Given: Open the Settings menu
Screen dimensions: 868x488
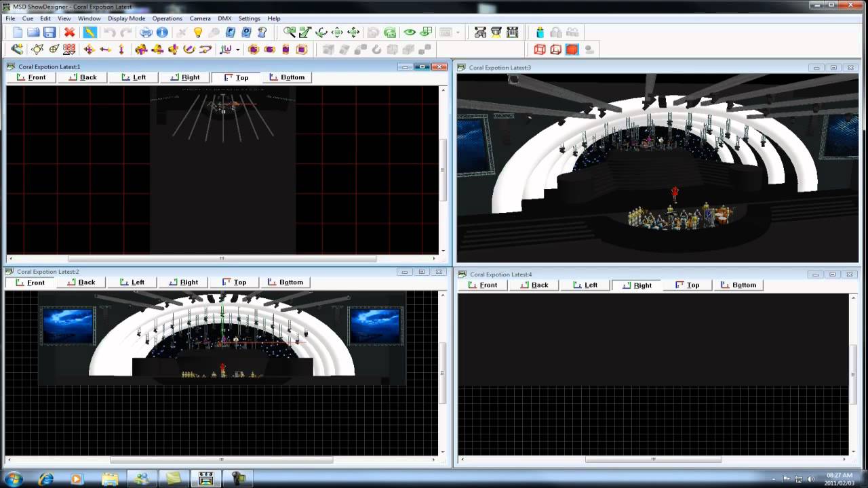Looking at the screenshot, I should [249, 18].
